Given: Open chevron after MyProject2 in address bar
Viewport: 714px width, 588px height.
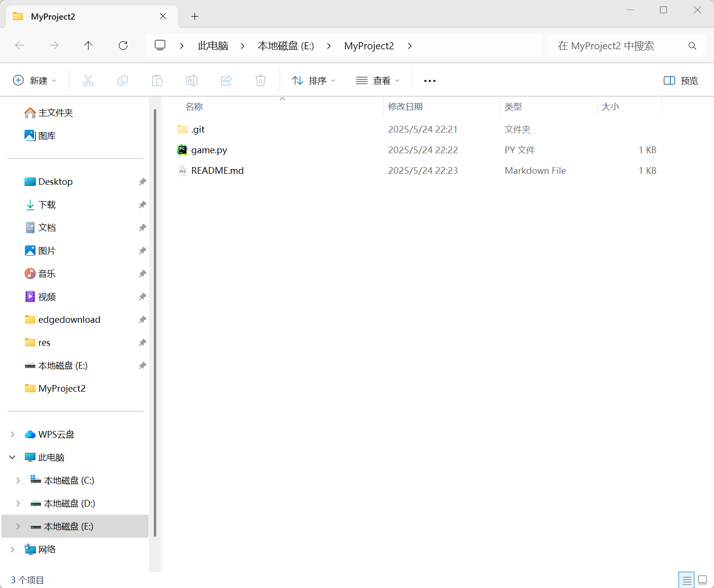Looking at the screenshot, I should [410, 46].
